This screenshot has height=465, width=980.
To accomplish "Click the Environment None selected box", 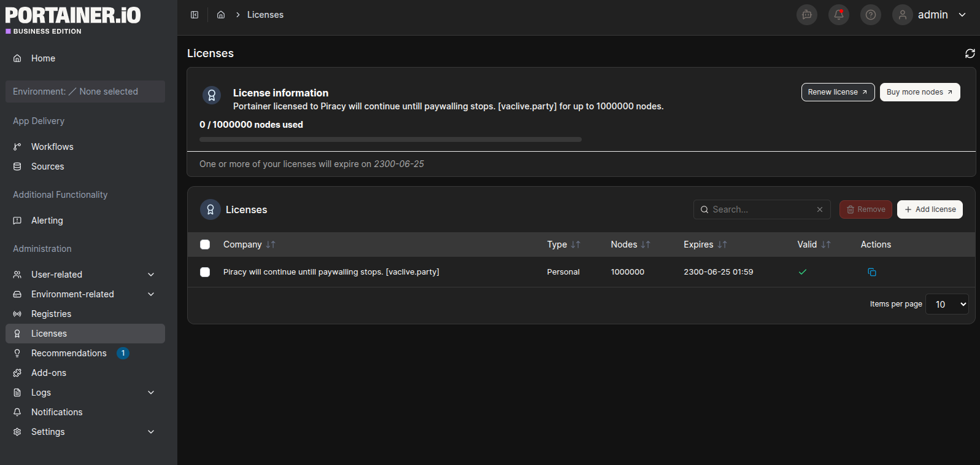I will pos(85,92).
